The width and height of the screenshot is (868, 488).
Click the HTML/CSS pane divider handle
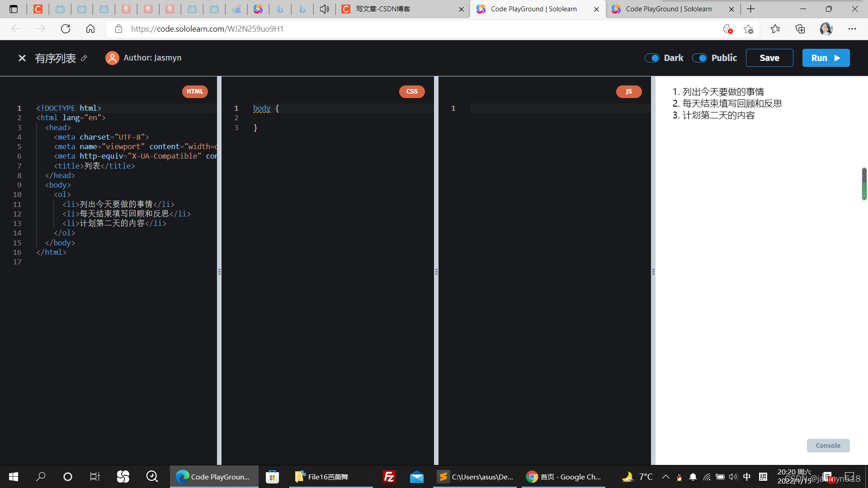219,272
